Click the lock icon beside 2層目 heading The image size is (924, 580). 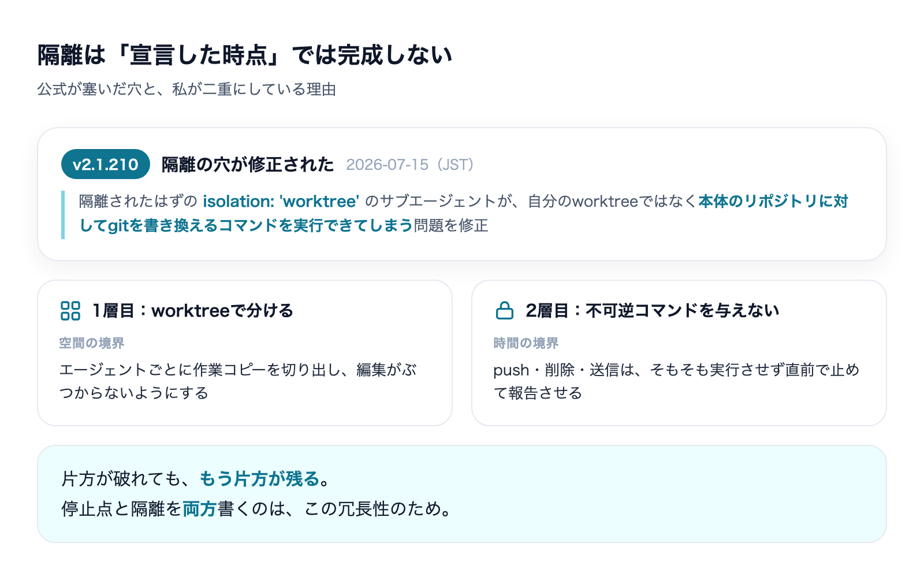coord(505,311)
